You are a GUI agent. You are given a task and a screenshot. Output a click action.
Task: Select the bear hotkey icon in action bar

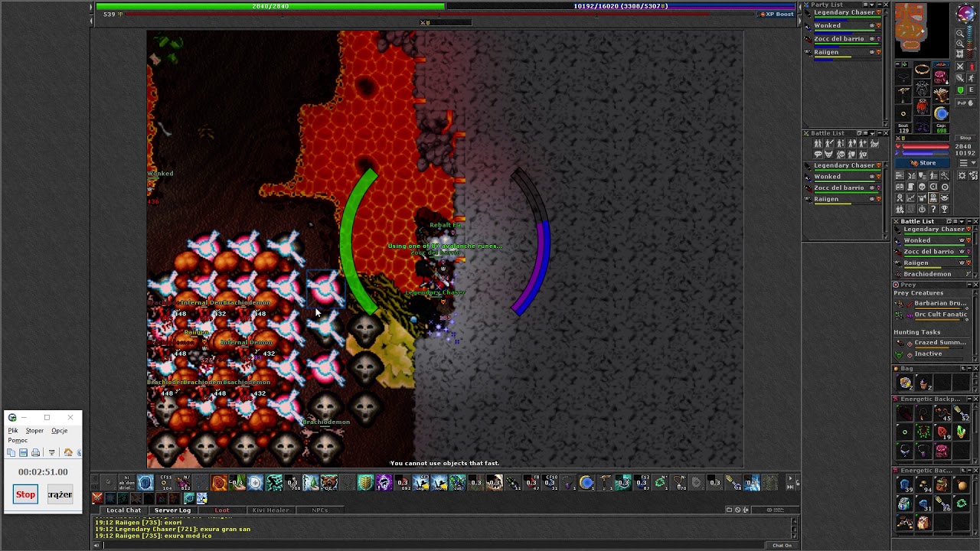(x=328, y=482)
